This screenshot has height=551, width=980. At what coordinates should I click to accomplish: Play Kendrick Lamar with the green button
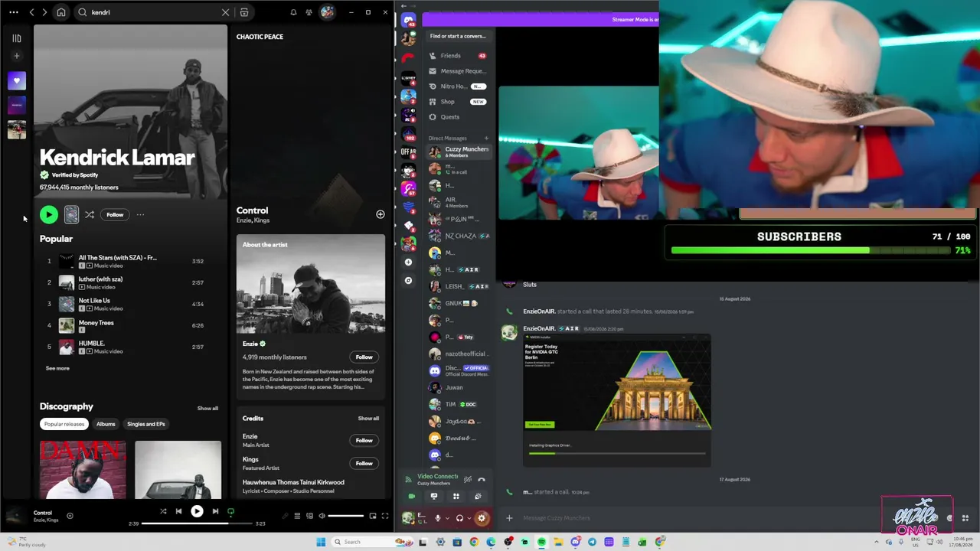(48, 215)
